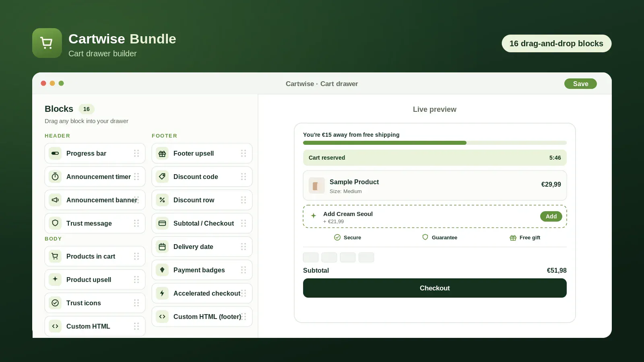Viewport: 644px width, 362px height.
Task: Click the sparkle icon beside Add Cream Seoul
Action: click(x=314, y=216)
